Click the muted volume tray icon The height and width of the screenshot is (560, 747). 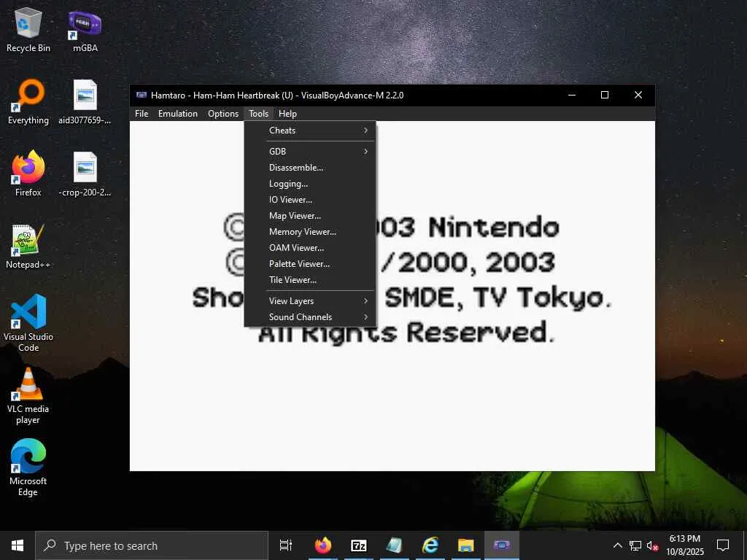pos(652,545)
